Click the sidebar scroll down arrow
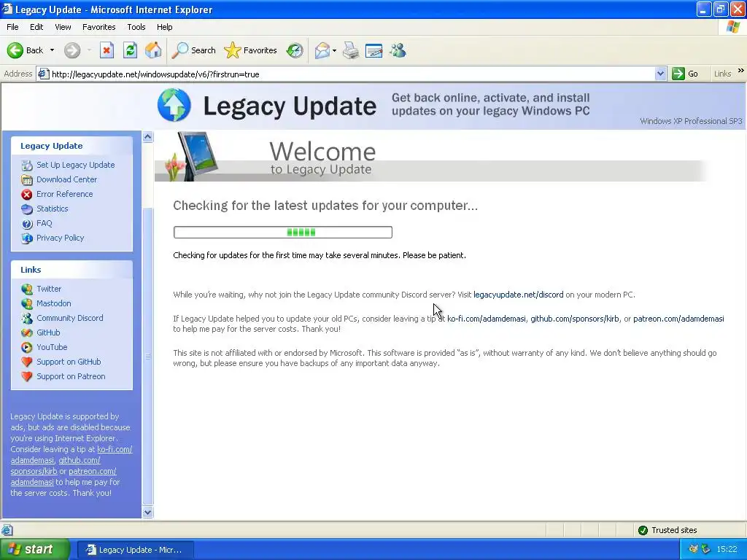The image size is (747, 560). pos(147,513)
